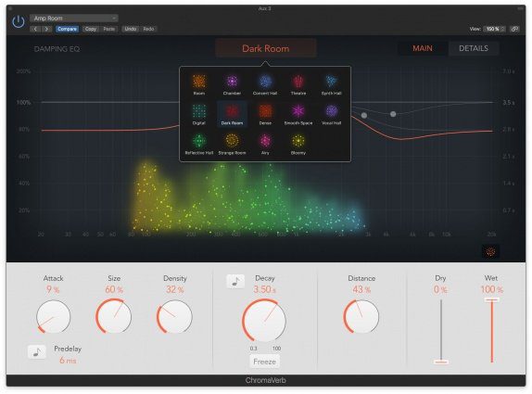Image resolution: width=532 pixels, height=394 pixels.
Task: Choose the Digital room type icon
Action: coord(199,115)
